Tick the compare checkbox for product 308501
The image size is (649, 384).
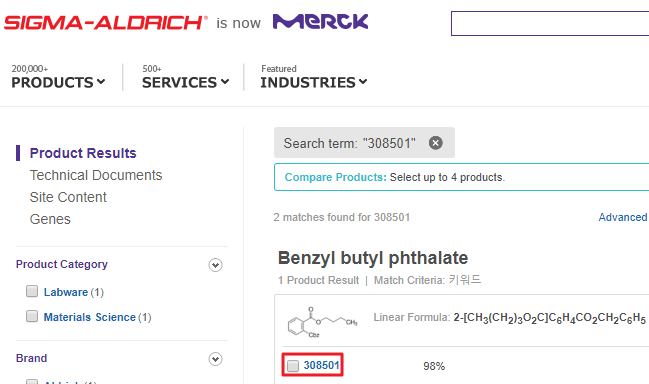point(293,365)
